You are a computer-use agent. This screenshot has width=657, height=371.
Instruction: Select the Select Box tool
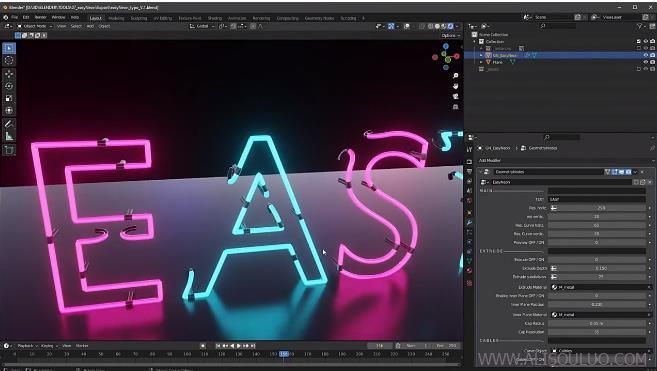[9, 48]
